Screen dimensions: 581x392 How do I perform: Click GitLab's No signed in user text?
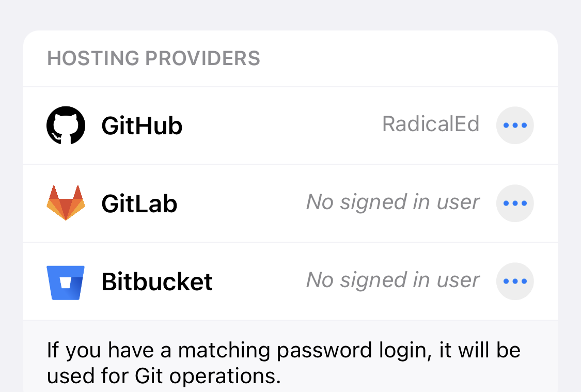pos(393,202)
